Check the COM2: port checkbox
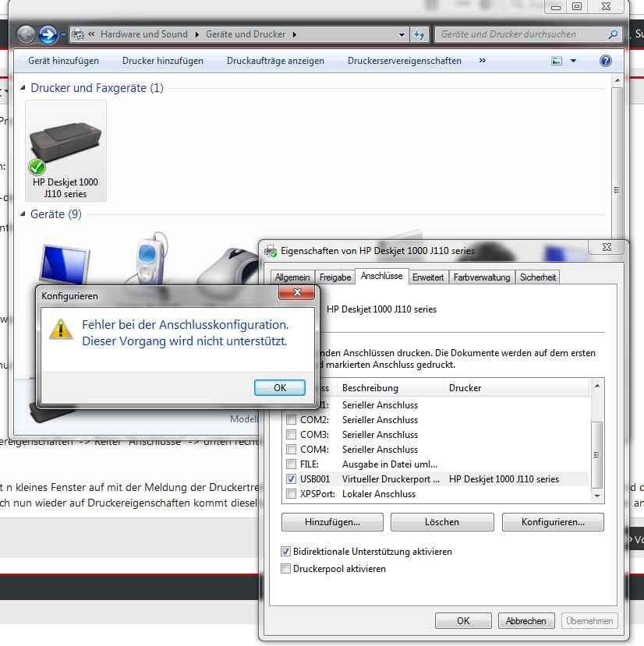The width and height of the screenshot is (644, 646). tap(291, 419)
